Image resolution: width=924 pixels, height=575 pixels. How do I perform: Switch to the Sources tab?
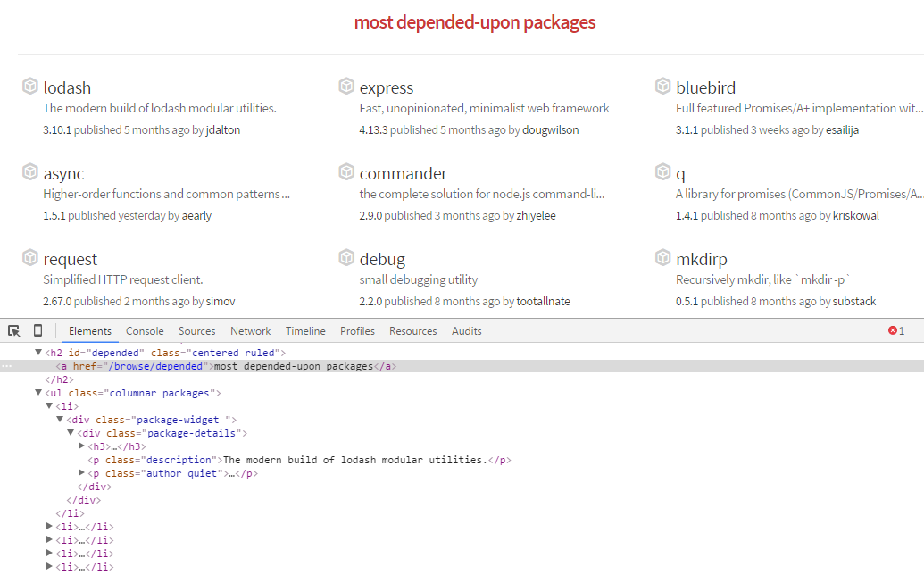coord(196,330)
